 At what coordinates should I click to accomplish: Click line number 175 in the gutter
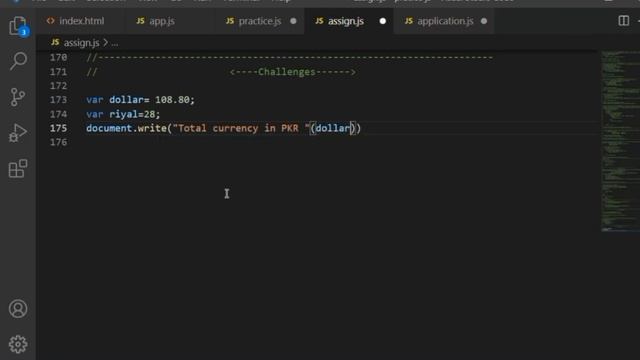tap(58, 128)
